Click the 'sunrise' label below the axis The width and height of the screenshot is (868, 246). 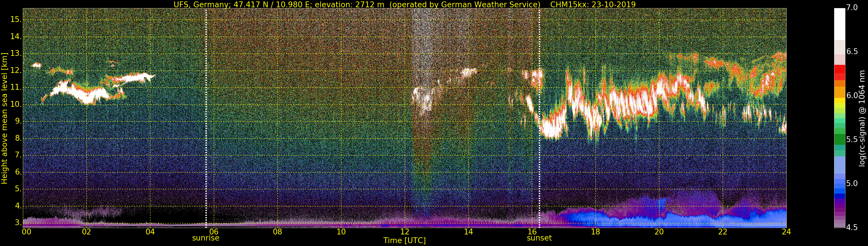205,238
